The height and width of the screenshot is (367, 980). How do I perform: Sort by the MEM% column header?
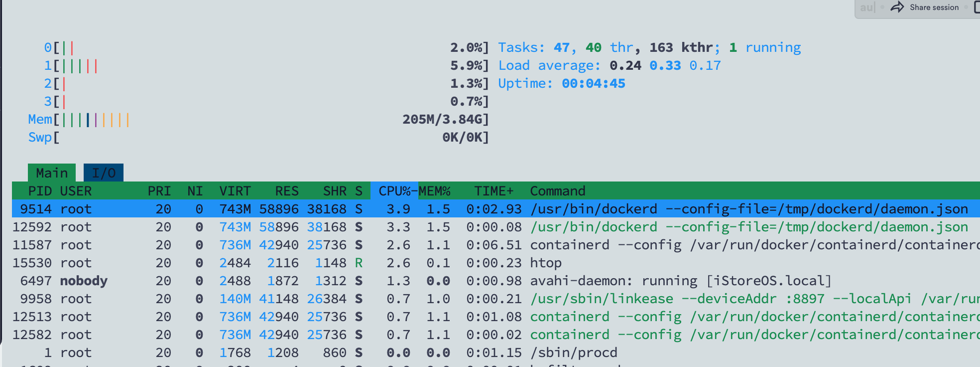coord(434,191)
